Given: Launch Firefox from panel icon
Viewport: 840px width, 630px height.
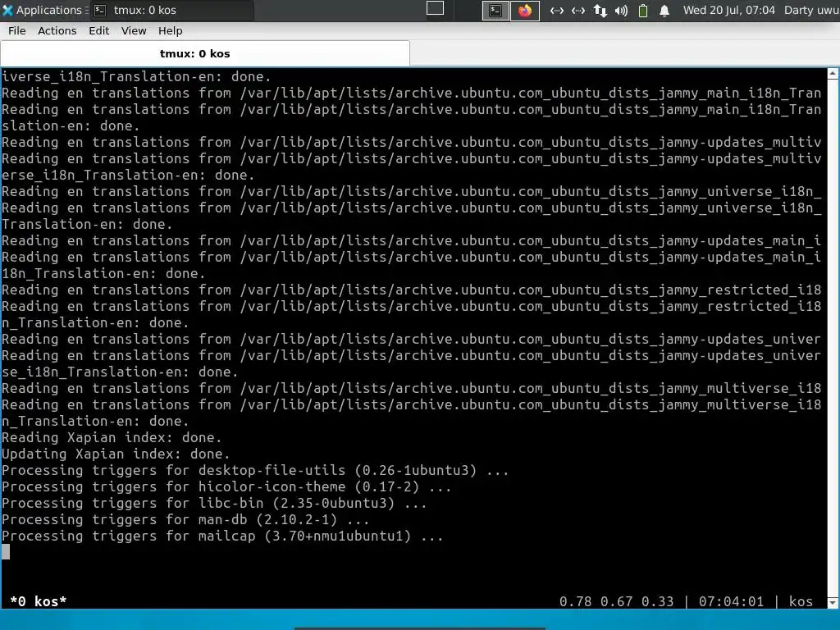Looking at the screenshot, I should 525,10.
